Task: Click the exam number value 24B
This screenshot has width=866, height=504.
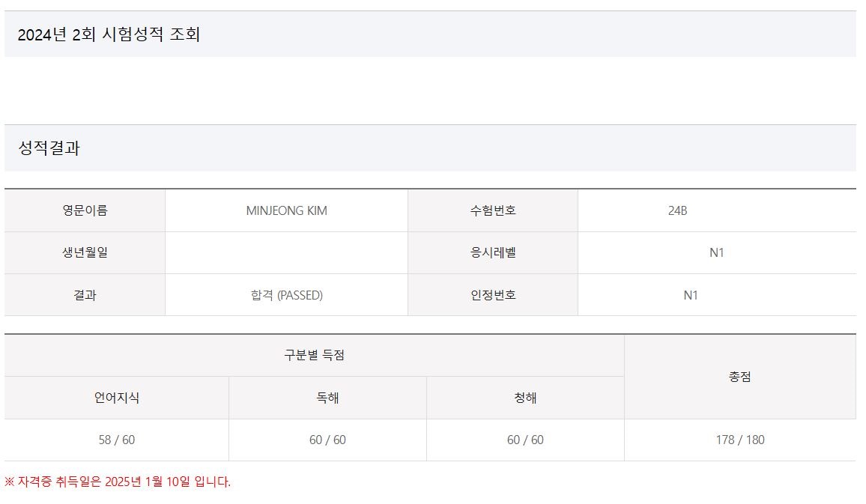Action: pos(677,210)
